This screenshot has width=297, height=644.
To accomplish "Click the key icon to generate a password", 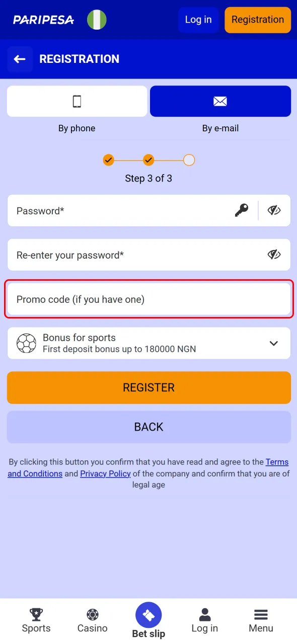I will 242,210.
